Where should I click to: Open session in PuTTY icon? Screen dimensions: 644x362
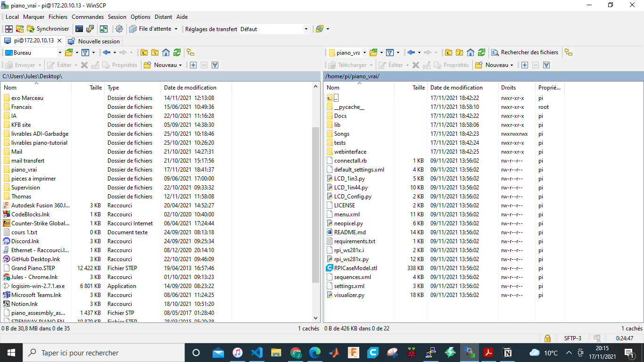click(x=90, y=29)
